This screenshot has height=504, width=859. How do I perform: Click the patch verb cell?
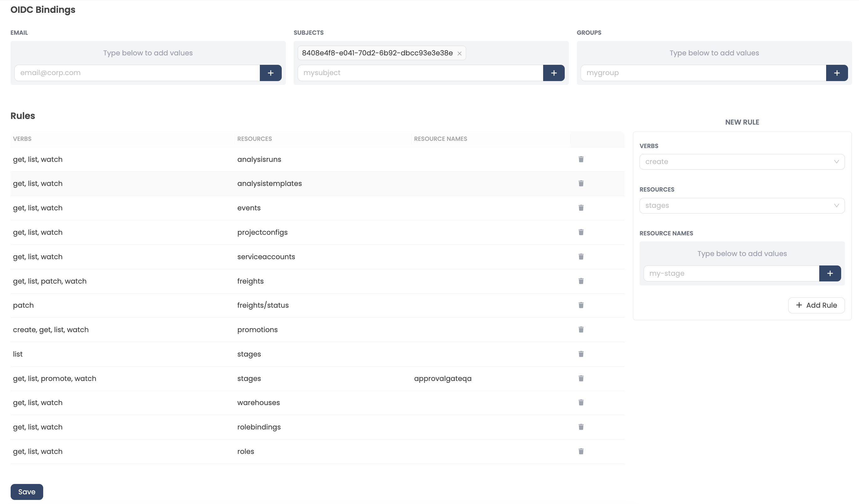23,305
